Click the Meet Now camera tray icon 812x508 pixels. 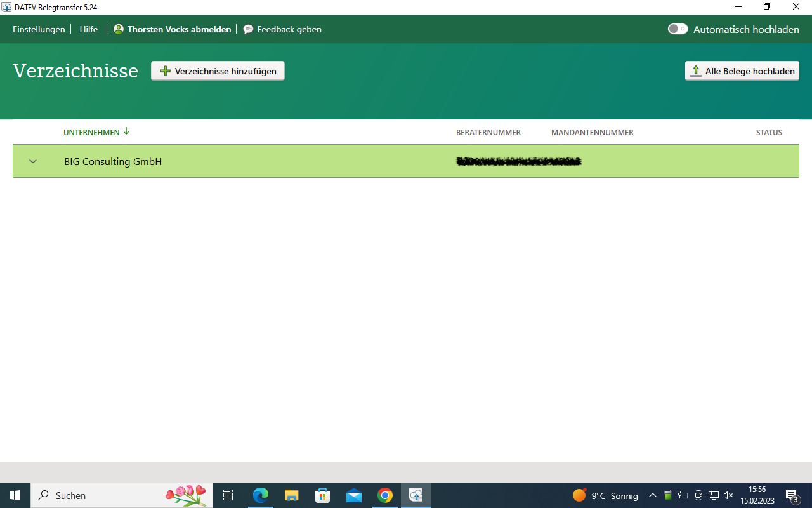click(x=698, y=495)
